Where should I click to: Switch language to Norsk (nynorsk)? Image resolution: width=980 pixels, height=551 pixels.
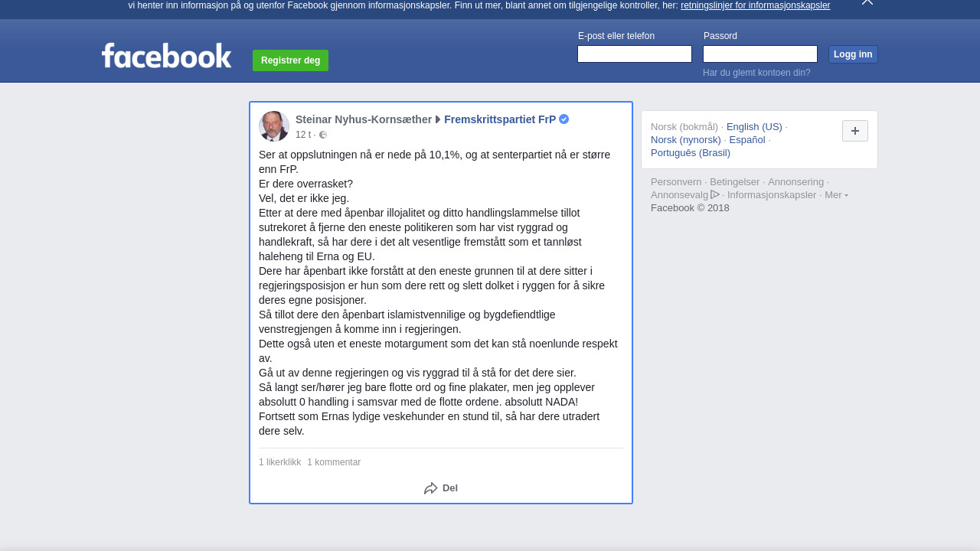point(686,140)
